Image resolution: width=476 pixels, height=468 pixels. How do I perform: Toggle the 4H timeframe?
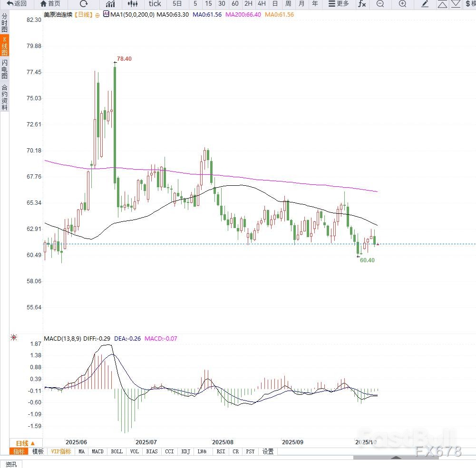coord(261,4)
